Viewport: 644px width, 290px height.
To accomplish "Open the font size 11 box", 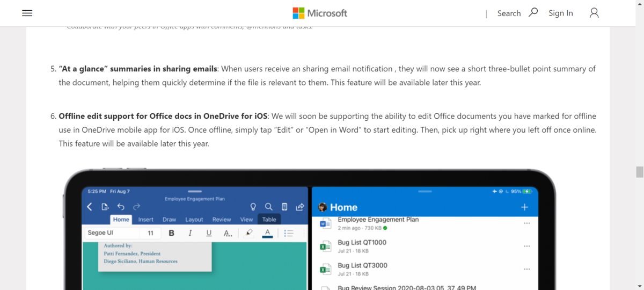I will [x=150, y=233].
